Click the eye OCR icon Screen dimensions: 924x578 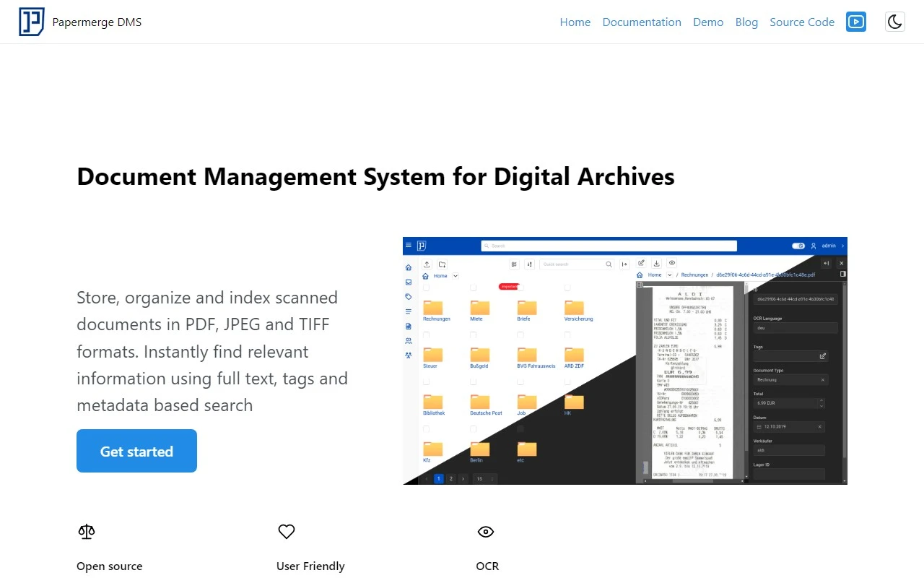click(x=486, y=532)
